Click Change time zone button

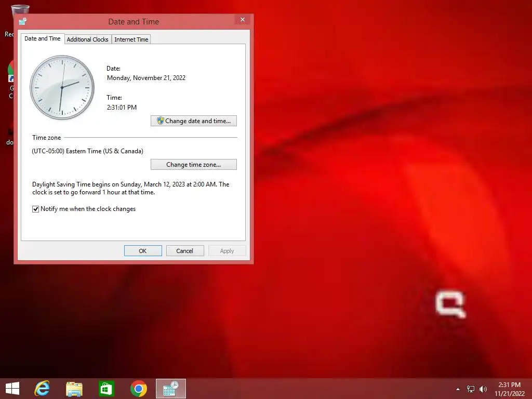click(x=194, y=165)
